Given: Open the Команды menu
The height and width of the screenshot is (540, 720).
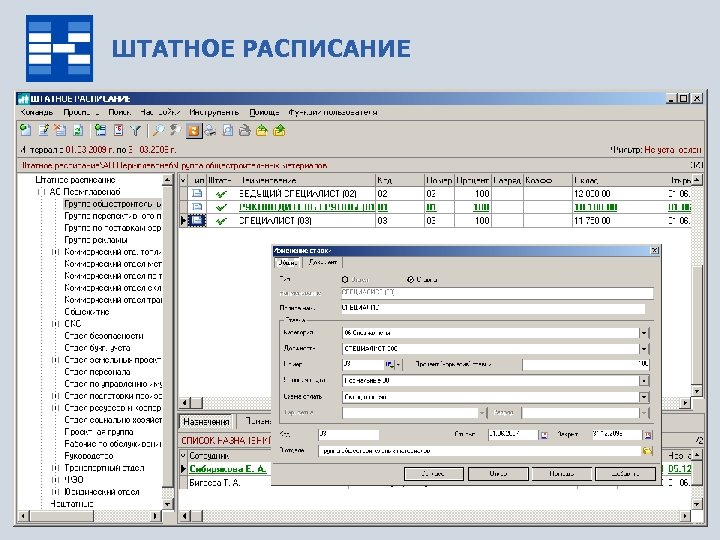Looking at the screenshot, I should (x=37, y=112).
